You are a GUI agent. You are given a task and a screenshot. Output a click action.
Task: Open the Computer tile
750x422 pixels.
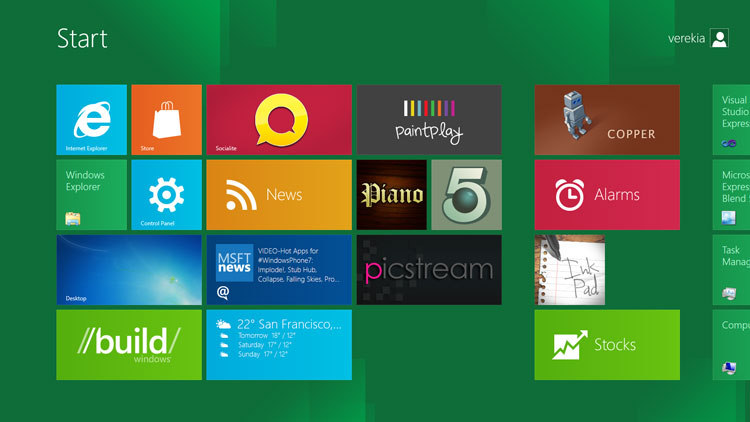tap(731, 345)
